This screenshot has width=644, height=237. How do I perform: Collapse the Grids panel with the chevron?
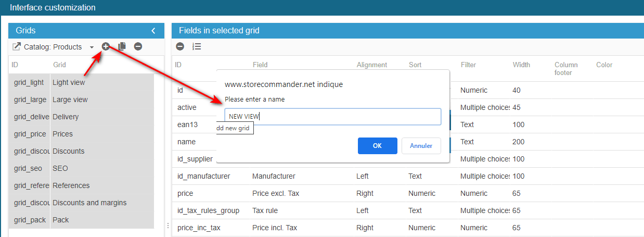click(153, 31)
